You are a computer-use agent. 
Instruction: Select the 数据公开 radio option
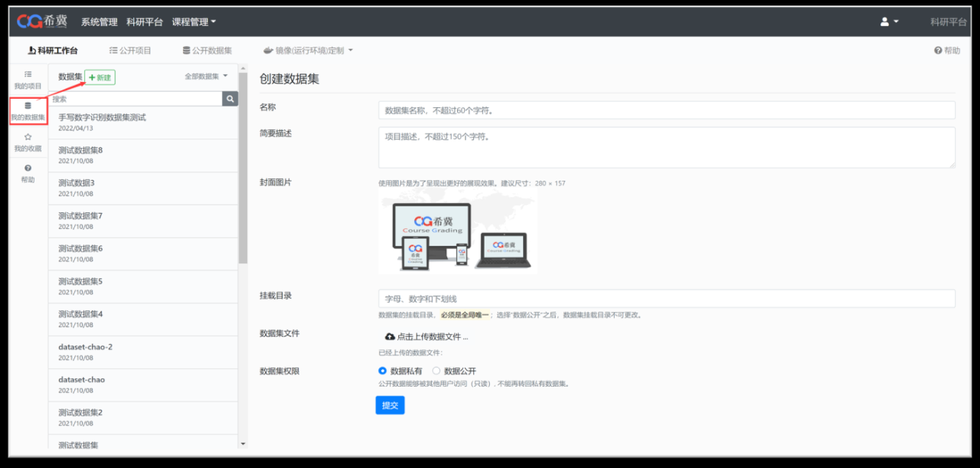click(436, 371)
